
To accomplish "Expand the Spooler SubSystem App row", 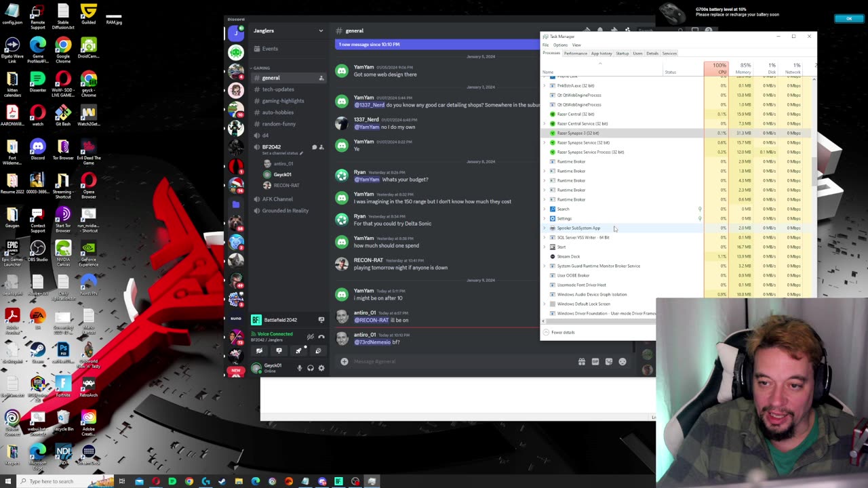I will click(545, 228).
